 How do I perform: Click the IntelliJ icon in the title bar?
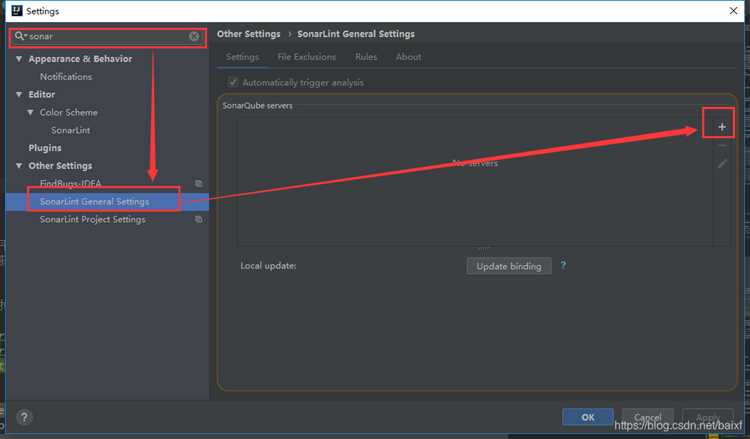pos(17,11)
